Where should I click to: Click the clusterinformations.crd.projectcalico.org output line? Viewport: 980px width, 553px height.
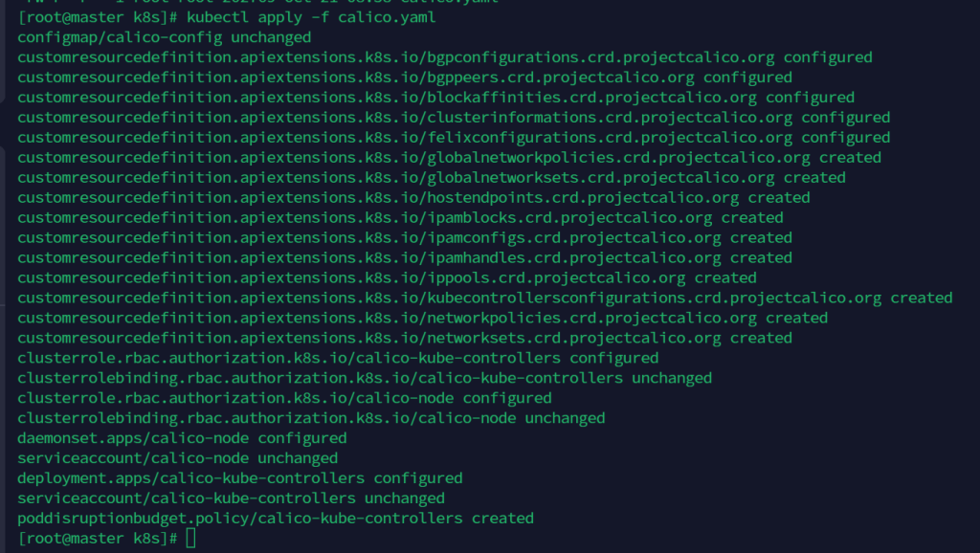pos(454,118)
